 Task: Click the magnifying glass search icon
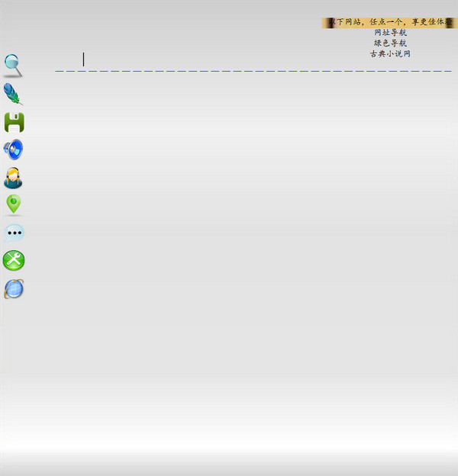tap(13, 66)
